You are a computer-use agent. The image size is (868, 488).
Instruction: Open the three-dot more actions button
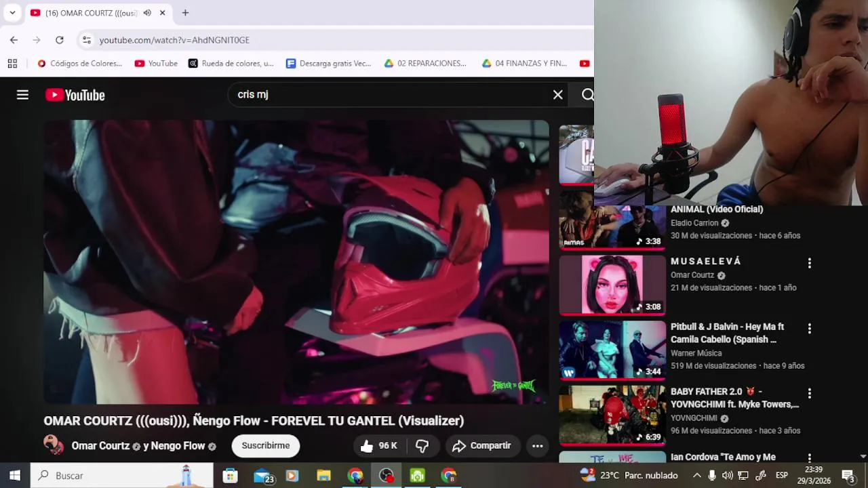pyautogui.click(x=537, y=445)
